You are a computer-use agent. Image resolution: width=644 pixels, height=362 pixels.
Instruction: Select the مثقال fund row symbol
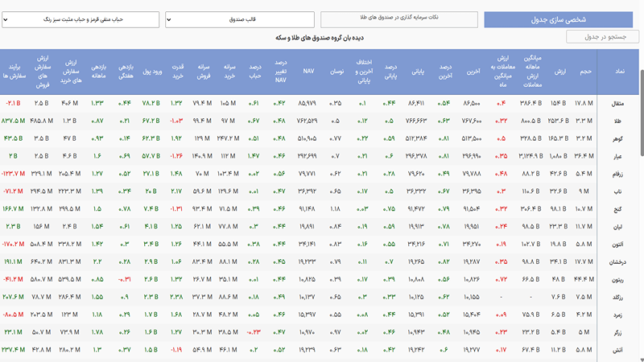(x=617, y=104)
